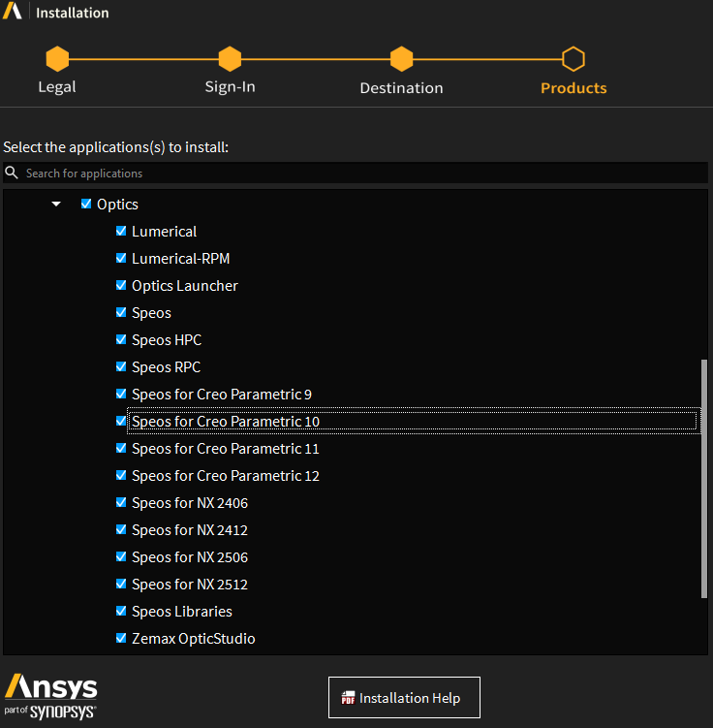Uncheck Speos for NX 2412
The image size is (713, 728).
pyautogui.click(x=121, y=529)
